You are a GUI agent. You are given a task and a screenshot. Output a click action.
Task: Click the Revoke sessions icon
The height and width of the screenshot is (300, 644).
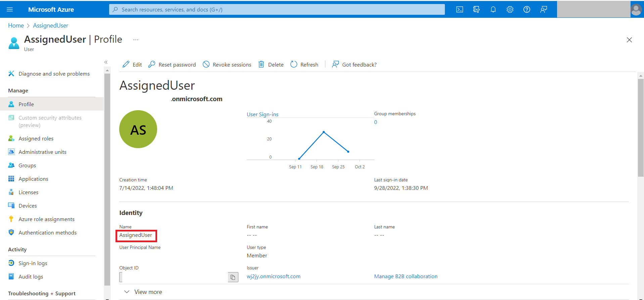pos(206,64)
